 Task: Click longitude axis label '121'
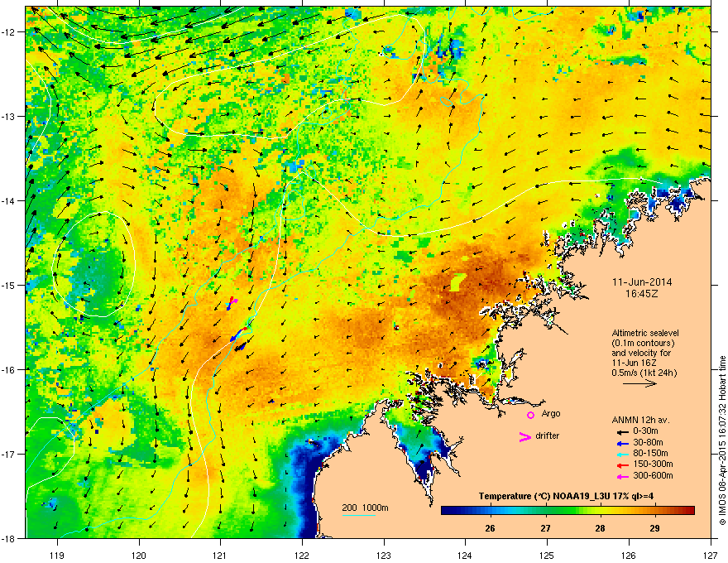220,555
